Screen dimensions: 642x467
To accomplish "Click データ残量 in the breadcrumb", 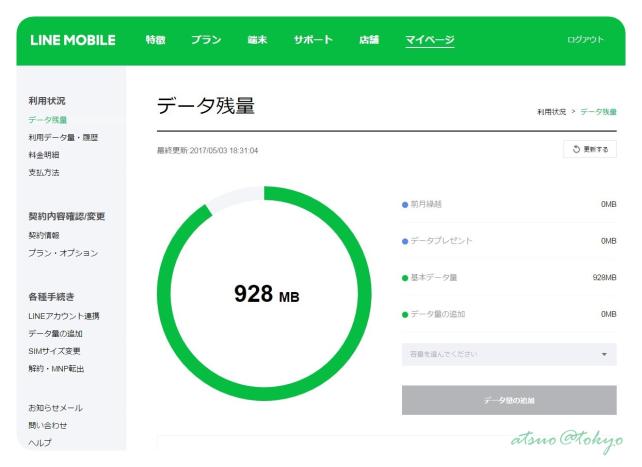I will [x=599, y=112].
